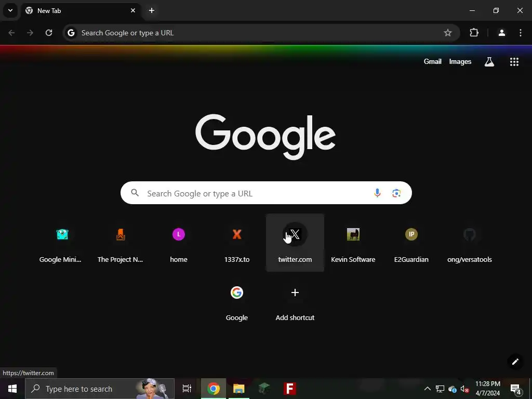The image size is (532, 399).
Task: Close the New Tab tab
Action: pyautogui.click(x=133, y=10)
